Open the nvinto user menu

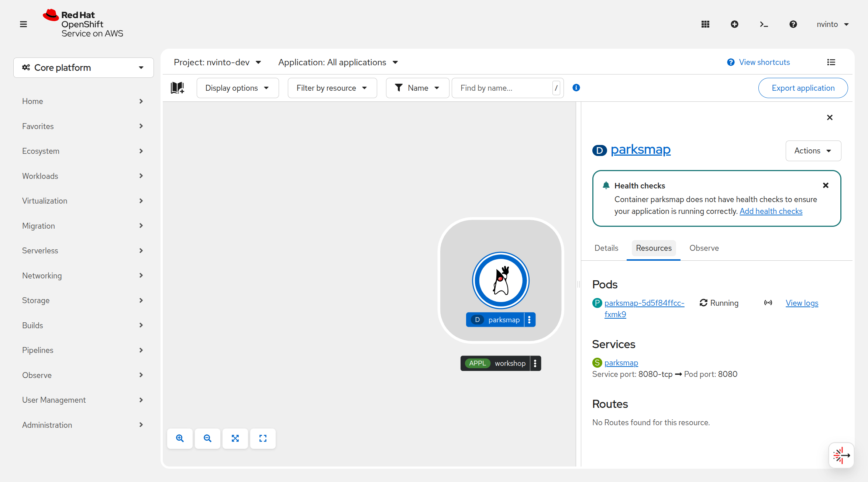[x=833, y=24]
